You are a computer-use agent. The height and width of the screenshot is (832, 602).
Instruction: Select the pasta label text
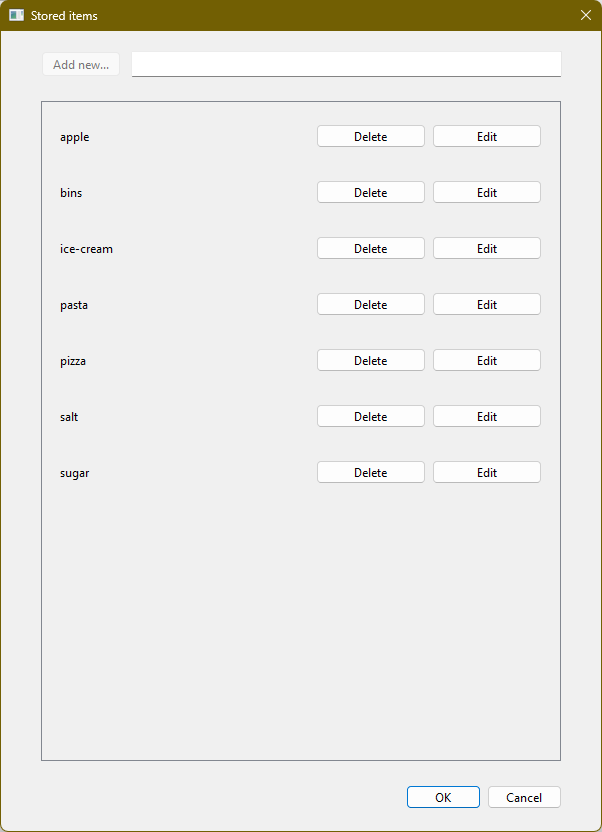pyautogui.click(x=74, y=304)
